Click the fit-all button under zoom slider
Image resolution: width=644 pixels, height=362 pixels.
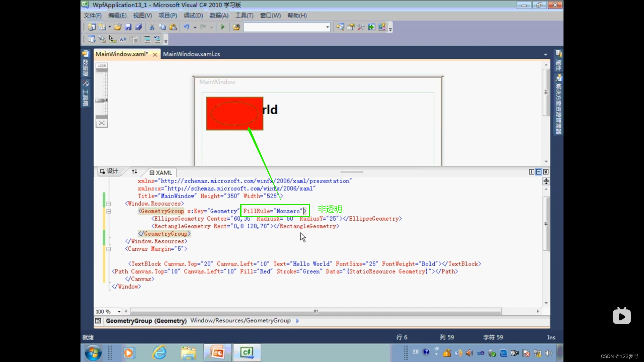point(102,123)
